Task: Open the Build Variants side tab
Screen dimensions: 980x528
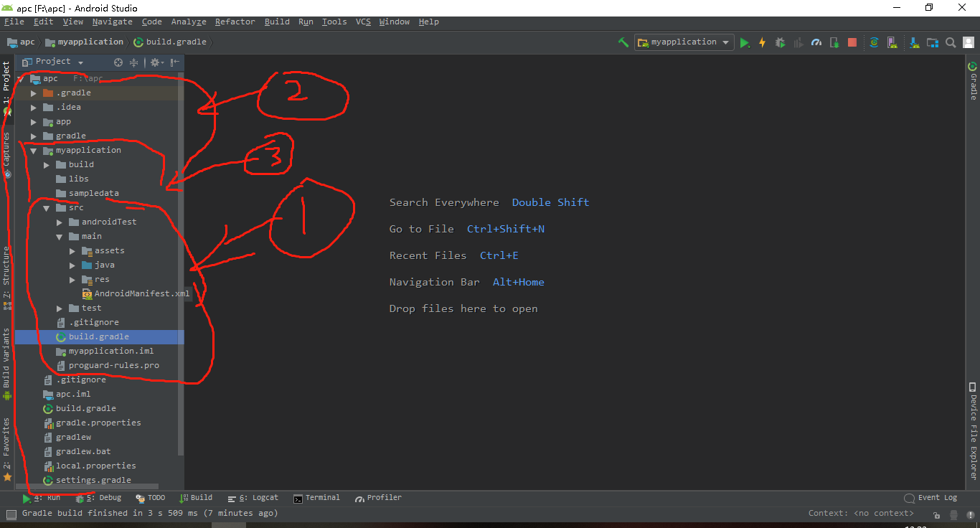Action: click(x=6, y=364)
